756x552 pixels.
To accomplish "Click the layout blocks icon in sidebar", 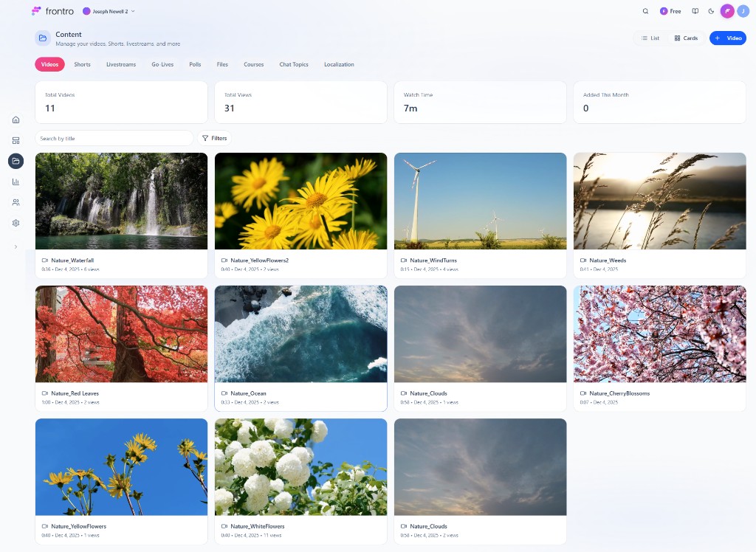I will (x=16, y=140).
